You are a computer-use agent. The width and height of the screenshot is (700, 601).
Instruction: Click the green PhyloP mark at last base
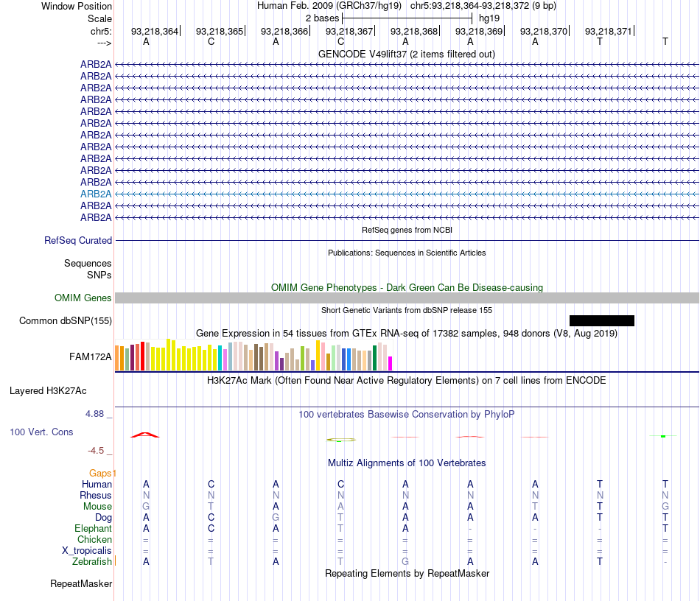(663, 436)
